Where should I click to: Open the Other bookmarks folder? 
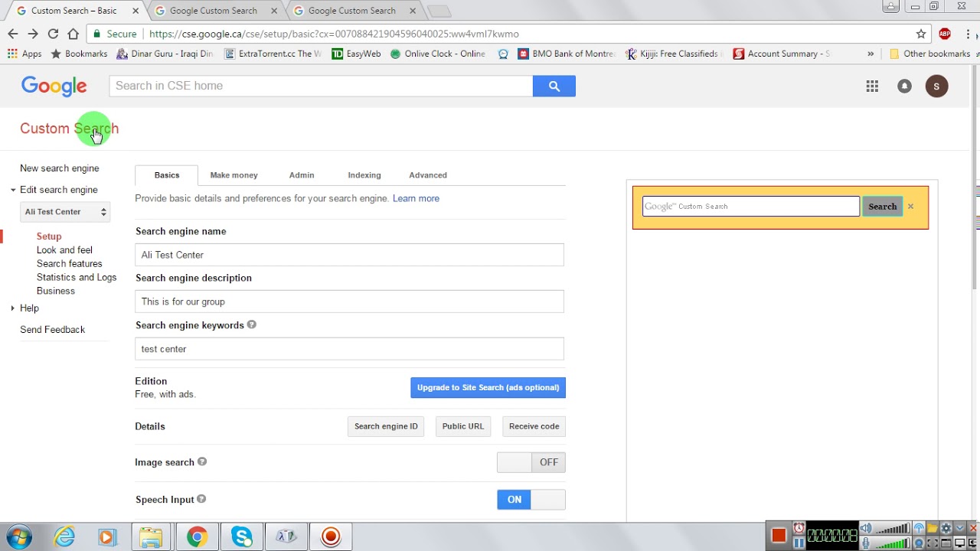(x=929, y=54)
